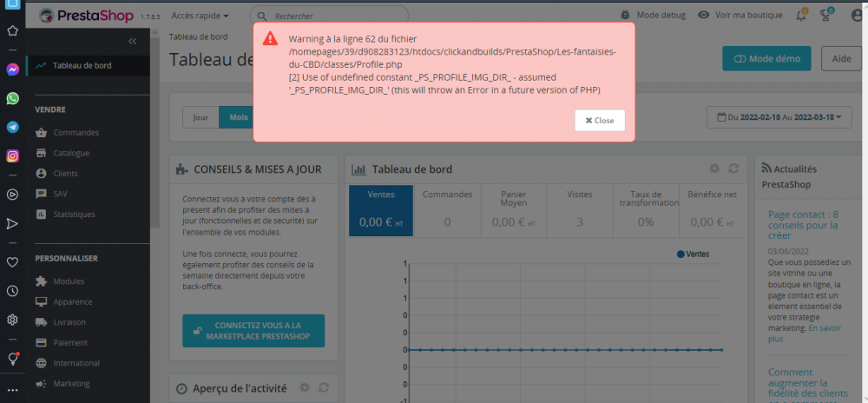Open the star speed dial icon in sidebar

[x=13, y=30]
